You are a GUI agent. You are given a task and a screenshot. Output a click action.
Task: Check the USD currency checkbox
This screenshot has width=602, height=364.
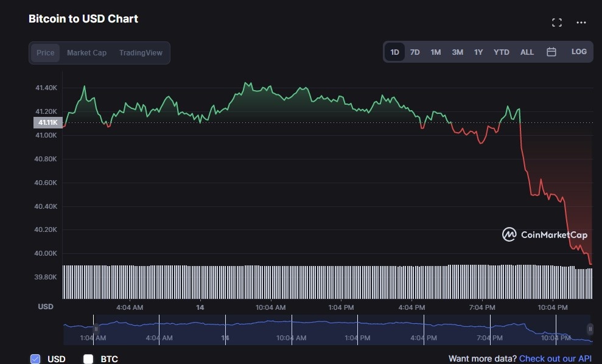[35, 359]
